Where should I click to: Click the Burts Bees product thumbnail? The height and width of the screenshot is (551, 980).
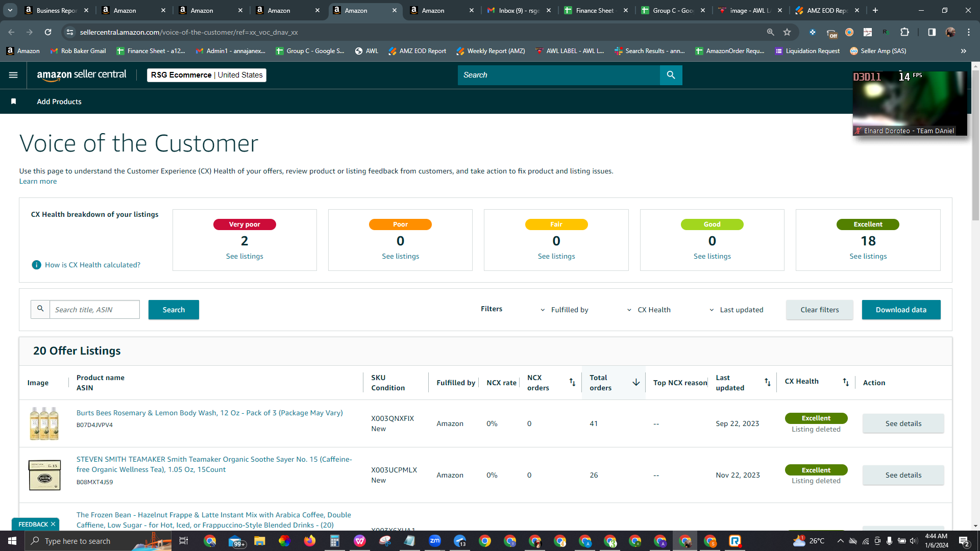coord(44,423)
